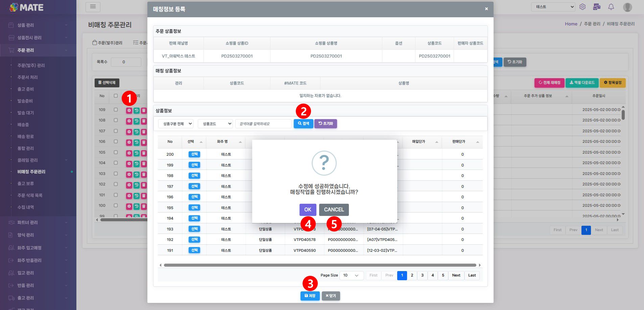Open 주문(발주) 관리 in sidebar
This screenshot has height=310, width=644.
[x=31, y=65]
